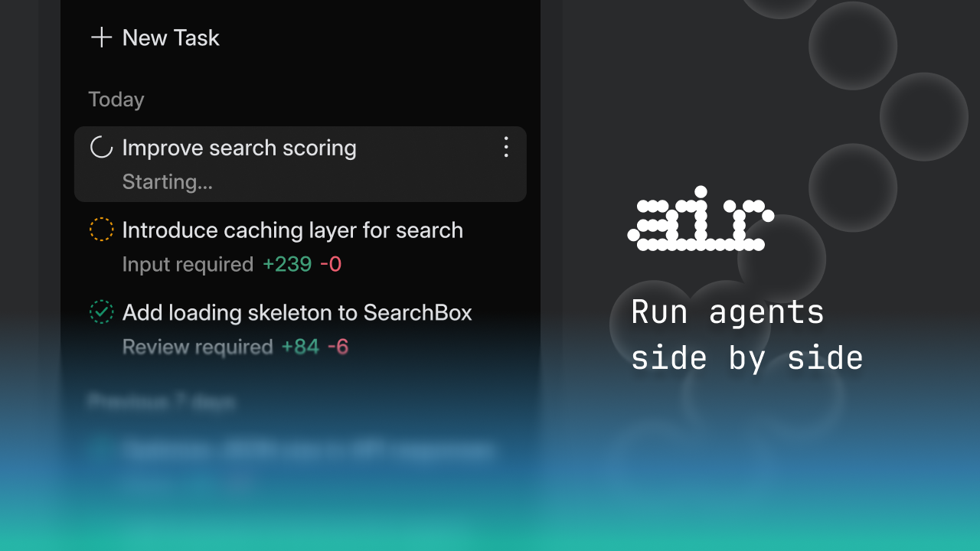Toggle completion state of Add loading skeleton task
The height and width of the screenshot is (551, 980).
100,312
